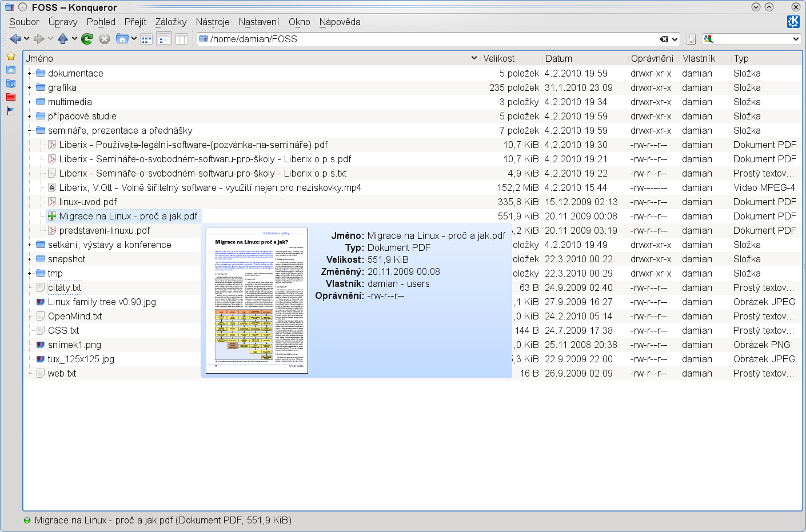Expand the tmp folder
The image size is (806, 532).
[x=30, y=273]
